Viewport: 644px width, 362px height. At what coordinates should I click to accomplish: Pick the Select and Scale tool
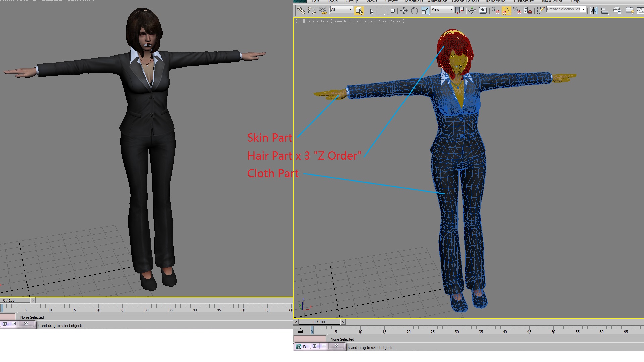click(425, 11)
